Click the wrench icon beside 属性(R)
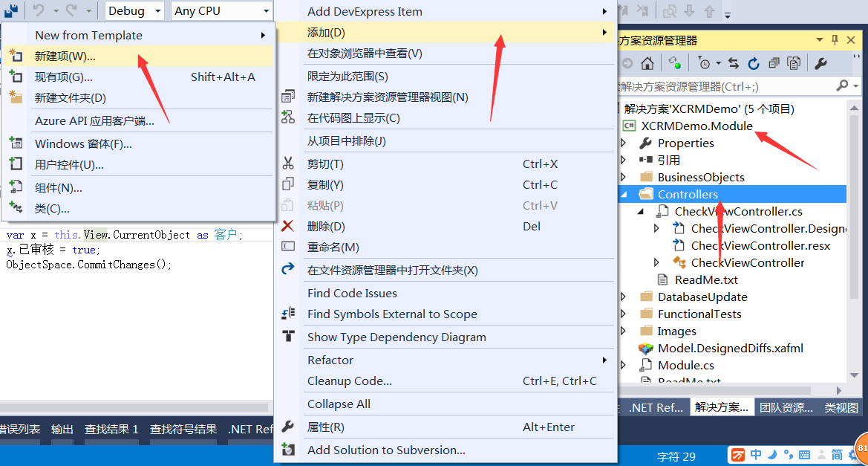This screenshot has height=466, width=868. [288, 426]
